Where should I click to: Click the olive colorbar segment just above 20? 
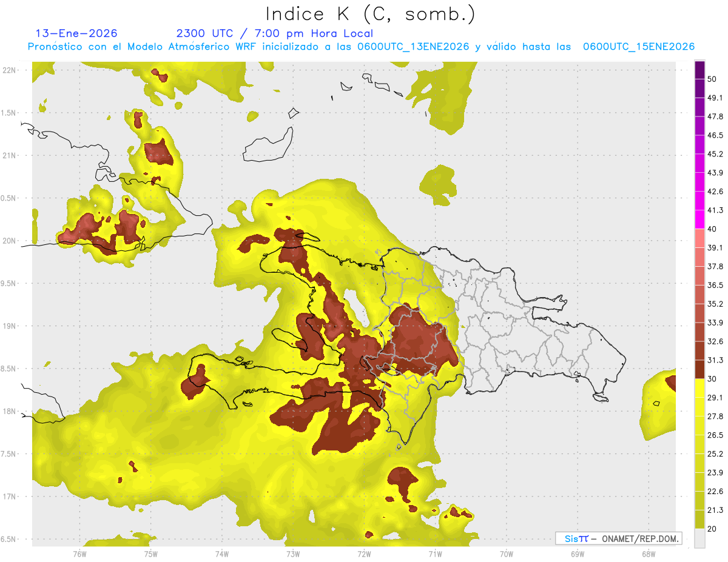pyautogui.click(x=699, y=519)
